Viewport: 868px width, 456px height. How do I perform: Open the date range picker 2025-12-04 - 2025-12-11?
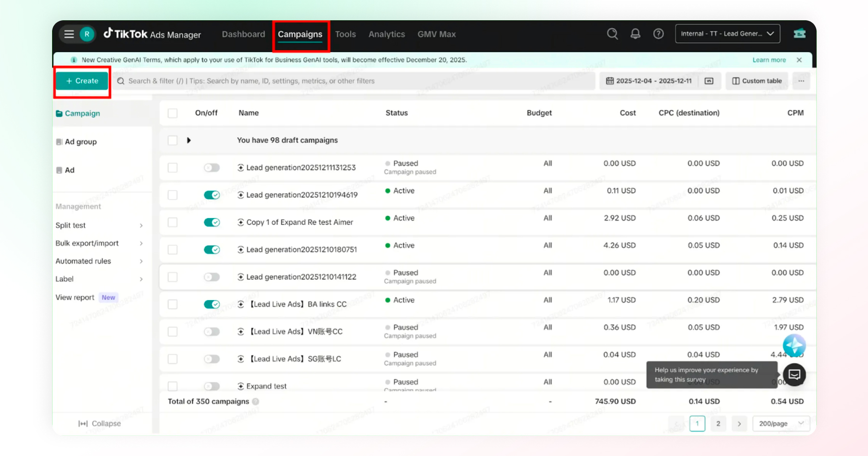649,81
